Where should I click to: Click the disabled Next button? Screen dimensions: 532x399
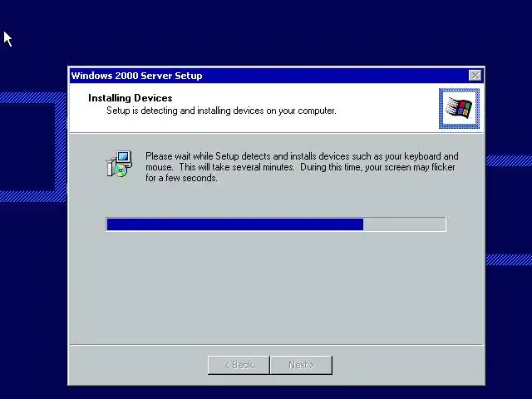tap(301, 365)
